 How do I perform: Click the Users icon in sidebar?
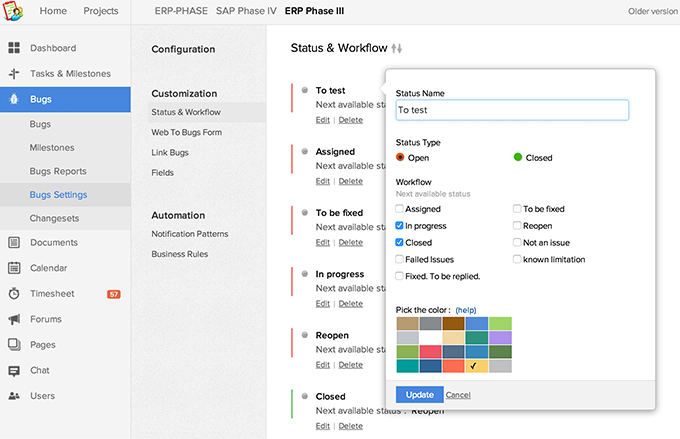pyautogui.click(x=14, y=396)
